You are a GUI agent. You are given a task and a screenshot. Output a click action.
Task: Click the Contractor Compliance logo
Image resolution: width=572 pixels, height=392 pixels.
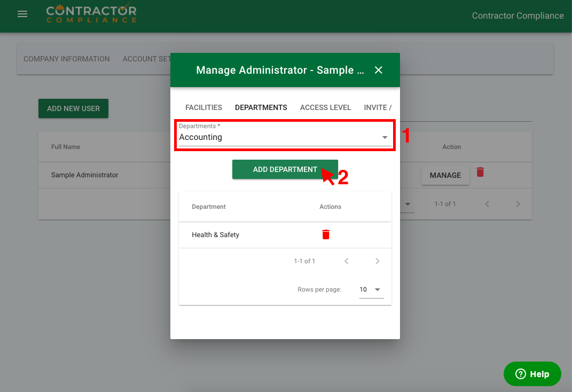click(x=91, y=14)
